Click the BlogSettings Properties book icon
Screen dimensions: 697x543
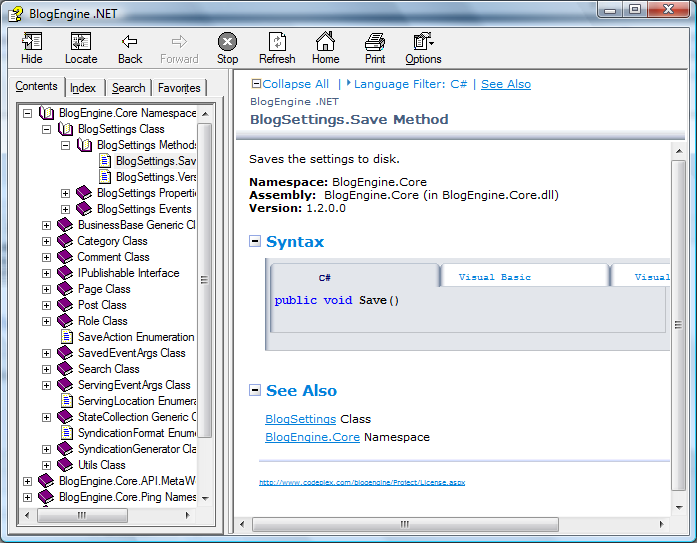pos(84,193)
